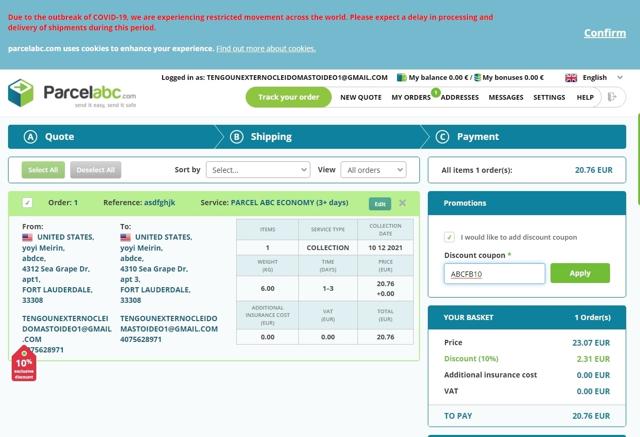Click the logout icon in header

click(x=612, y=97)
